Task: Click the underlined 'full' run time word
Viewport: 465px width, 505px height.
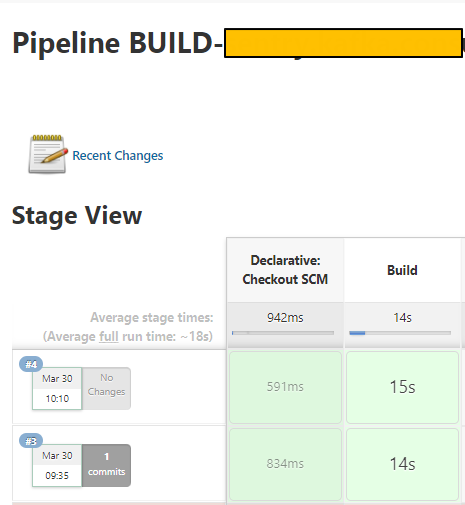Action: (109, 336)
